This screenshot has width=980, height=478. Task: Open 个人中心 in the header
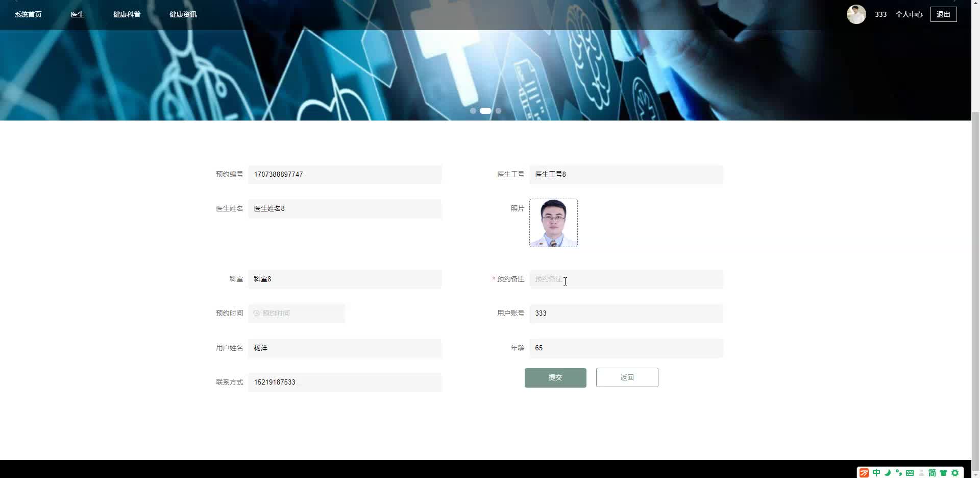point(909,14)
